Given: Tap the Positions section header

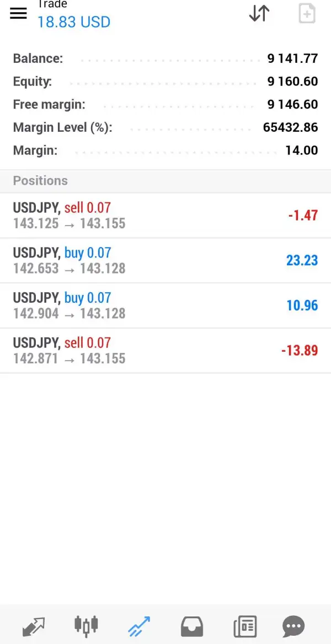Looking at the screenshot, I should (40, 181).
